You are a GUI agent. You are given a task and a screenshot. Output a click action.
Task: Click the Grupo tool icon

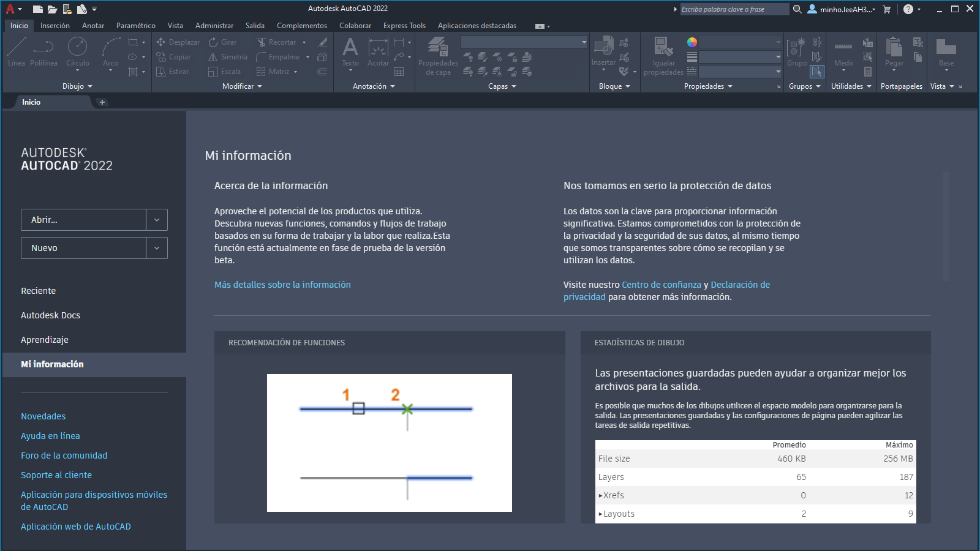coord(797,51)
